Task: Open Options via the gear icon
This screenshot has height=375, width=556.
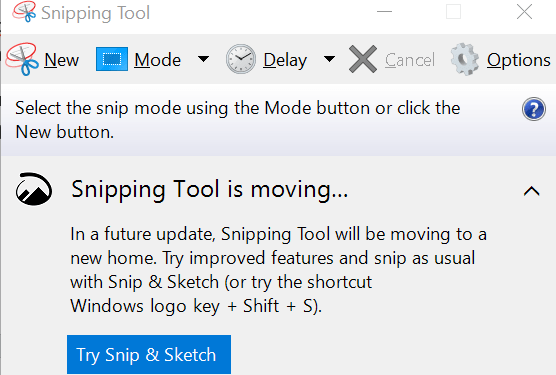Action: coord(465,59)
